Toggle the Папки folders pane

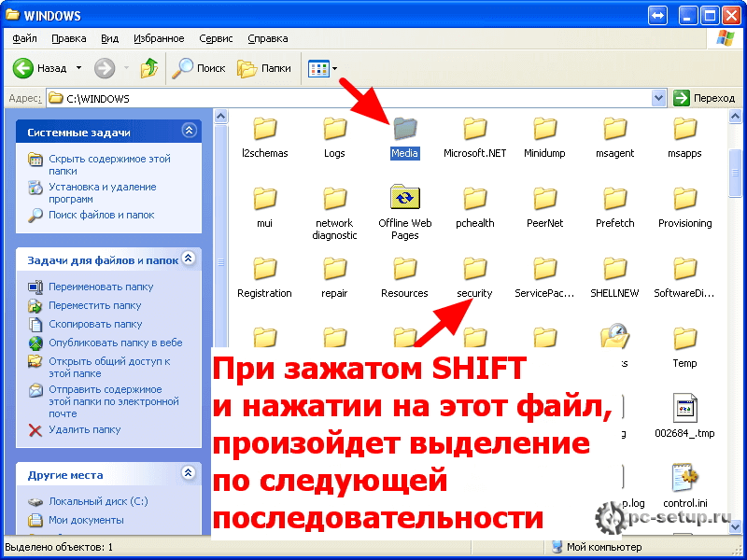[x=264, y=68]
